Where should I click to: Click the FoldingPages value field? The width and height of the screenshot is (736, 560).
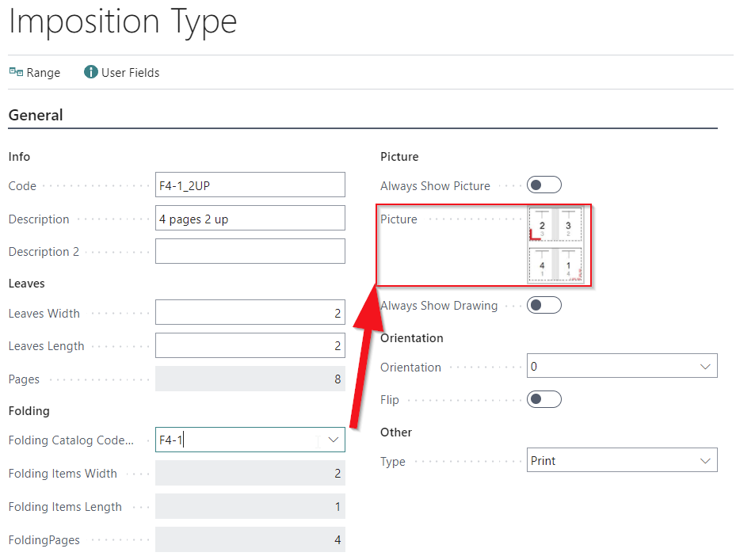click(x=250, y=540)
